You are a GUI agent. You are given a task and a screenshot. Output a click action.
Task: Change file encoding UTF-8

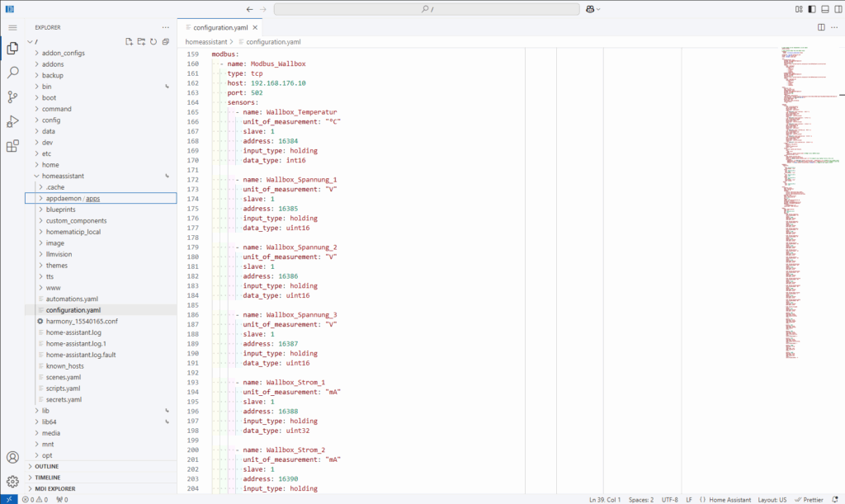tap(669, 500)
